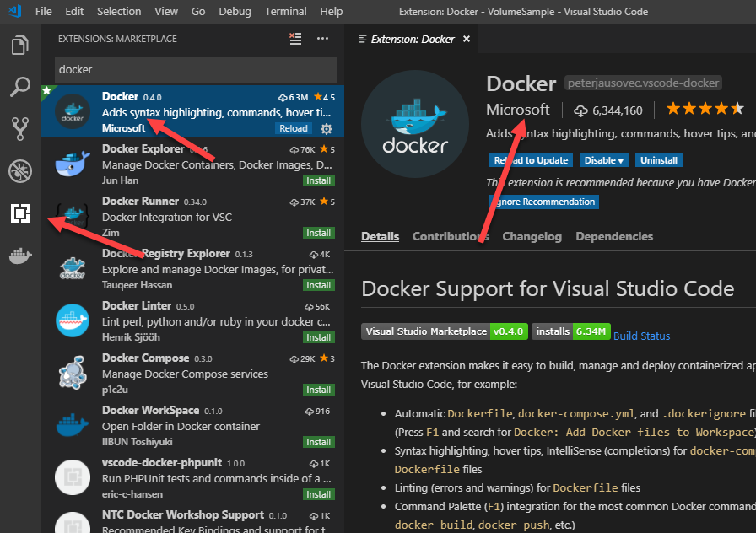Click Reload to Update button
This screenshot has width=756, height=533.
[531, 160]
